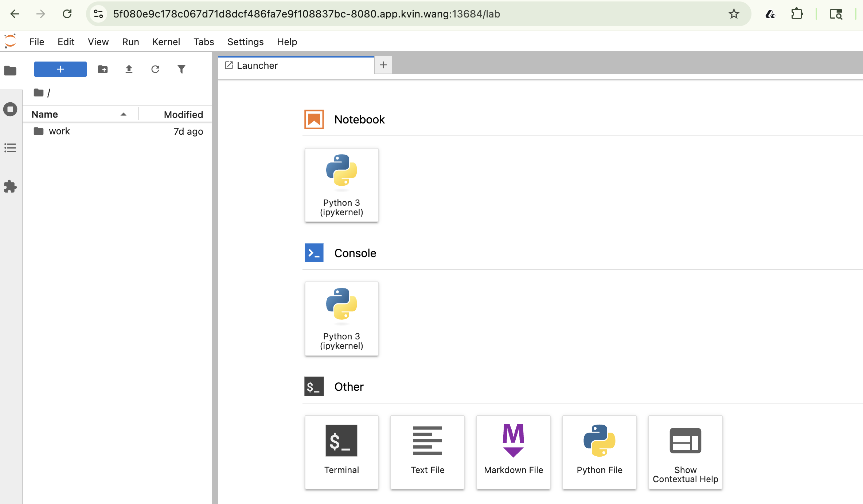The height and width of the screenshot is (504, 863).
Task: Open Show Contextual Help
Action: coord(685,452)
